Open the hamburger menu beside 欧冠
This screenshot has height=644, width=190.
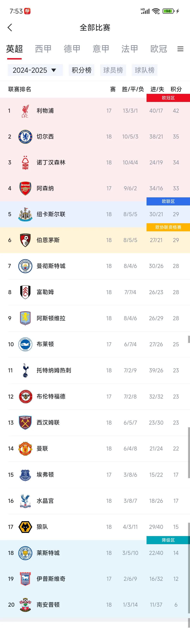(180, 49)
